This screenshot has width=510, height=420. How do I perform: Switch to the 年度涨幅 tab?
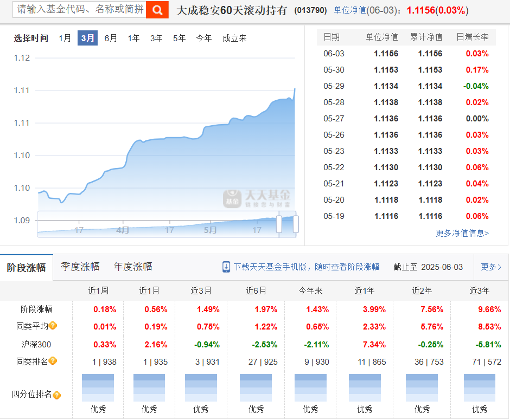tap(133, 267)
